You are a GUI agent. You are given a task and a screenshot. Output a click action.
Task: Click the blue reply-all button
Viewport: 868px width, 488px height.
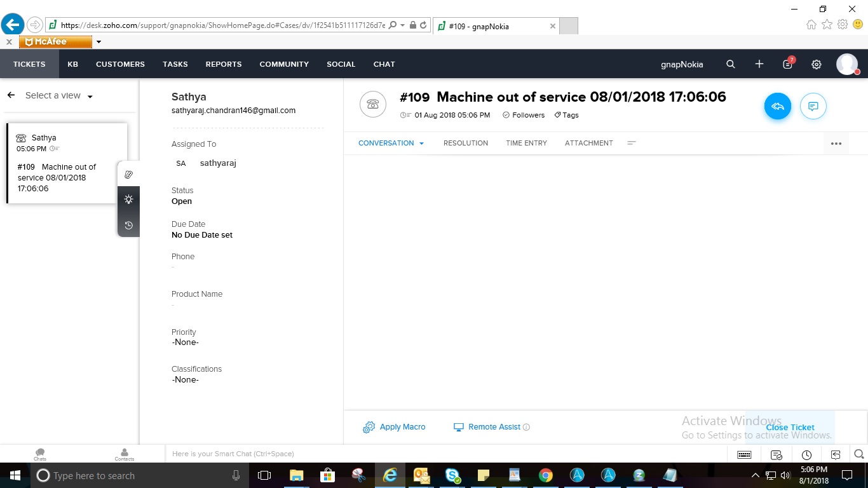click(x=777, y=107)
